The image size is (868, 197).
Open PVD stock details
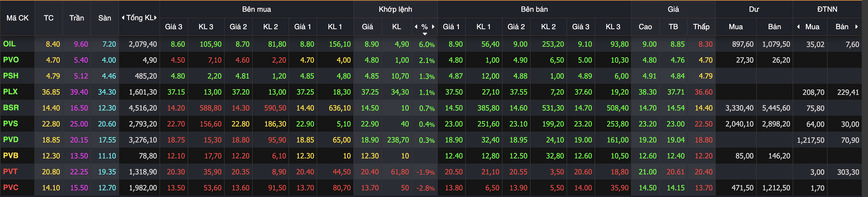[x=11, y=139]
